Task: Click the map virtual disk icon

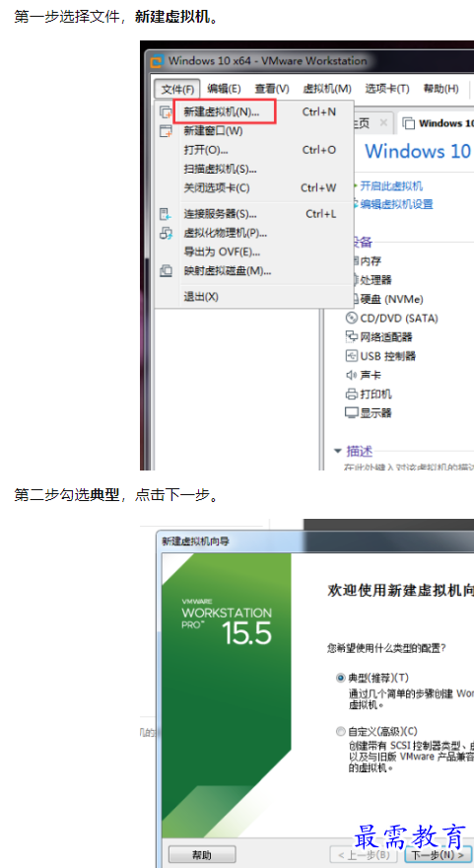Action: [166, 271]
